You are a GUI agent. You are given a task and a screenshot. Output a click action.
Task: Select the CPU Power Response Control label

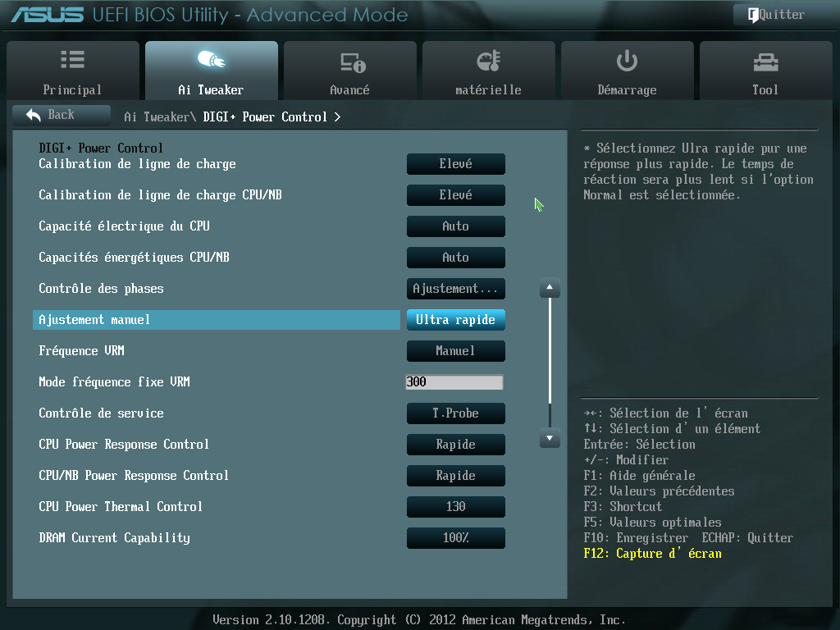[x=124, y=444]
